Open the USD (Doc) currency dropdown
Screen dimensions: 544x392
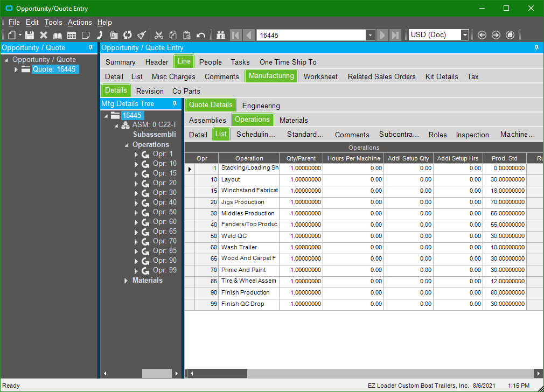point(465,35)
